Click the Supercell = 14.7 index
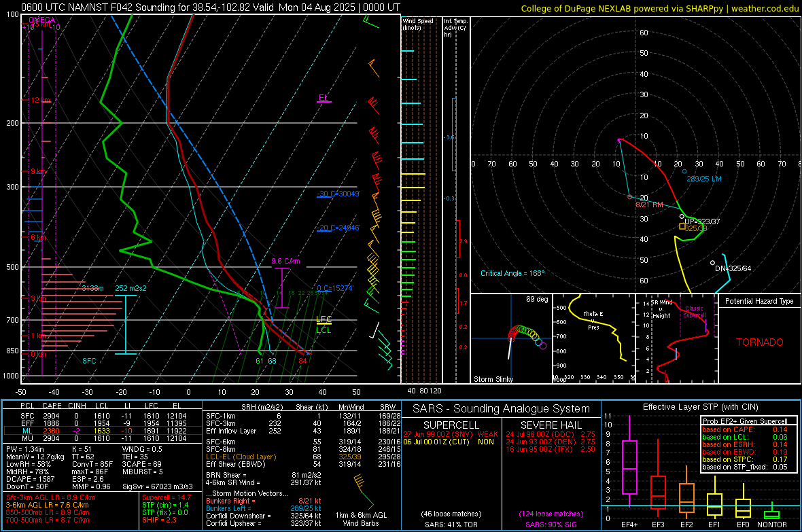 (x=167, y=497)
